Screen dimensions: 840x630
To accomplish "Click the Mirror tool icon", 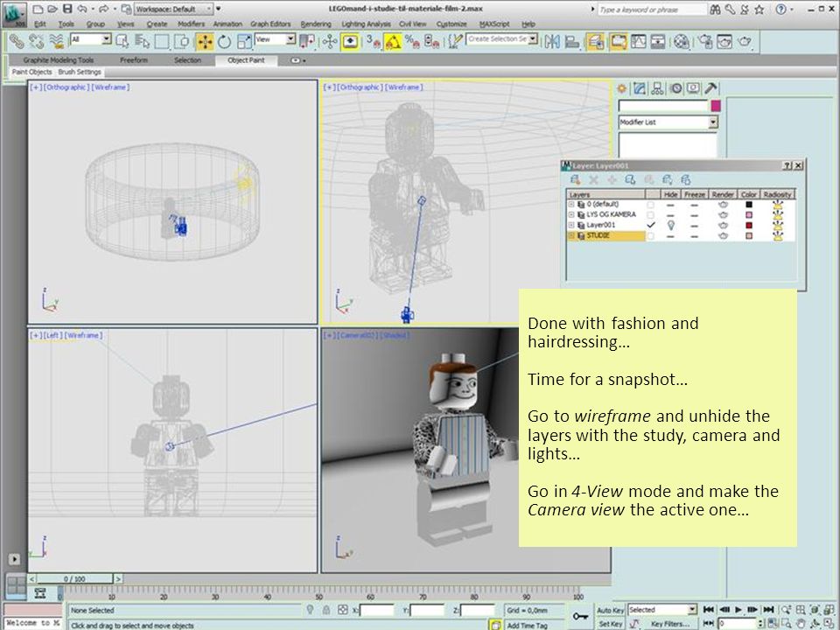I will (x=552, y=42).
